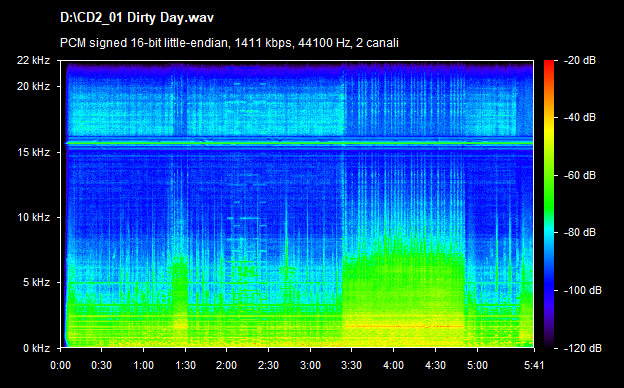Click the 5:41 end time label
The image size is (624, 388).
(x=534, y=365)
